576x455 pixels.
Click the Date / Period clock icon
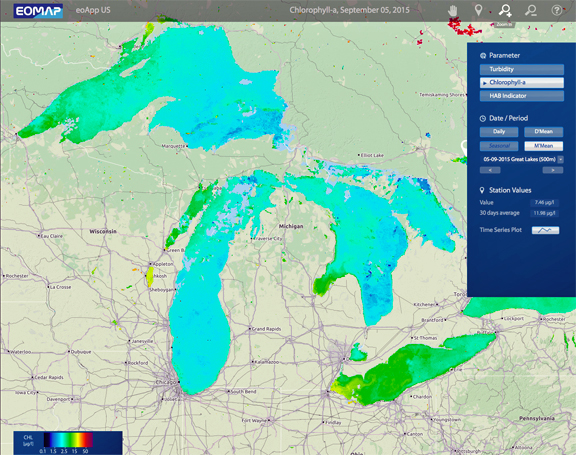(x=483, y=119)
